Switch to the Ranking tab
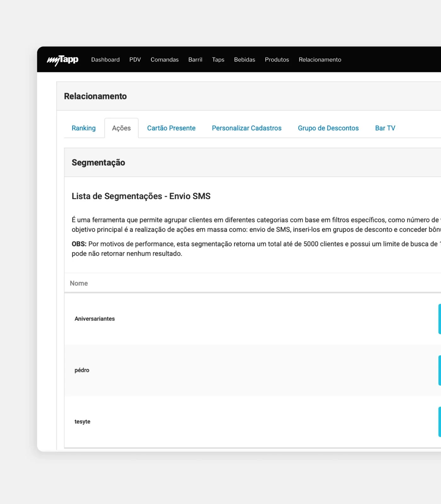 coord(83,128)
